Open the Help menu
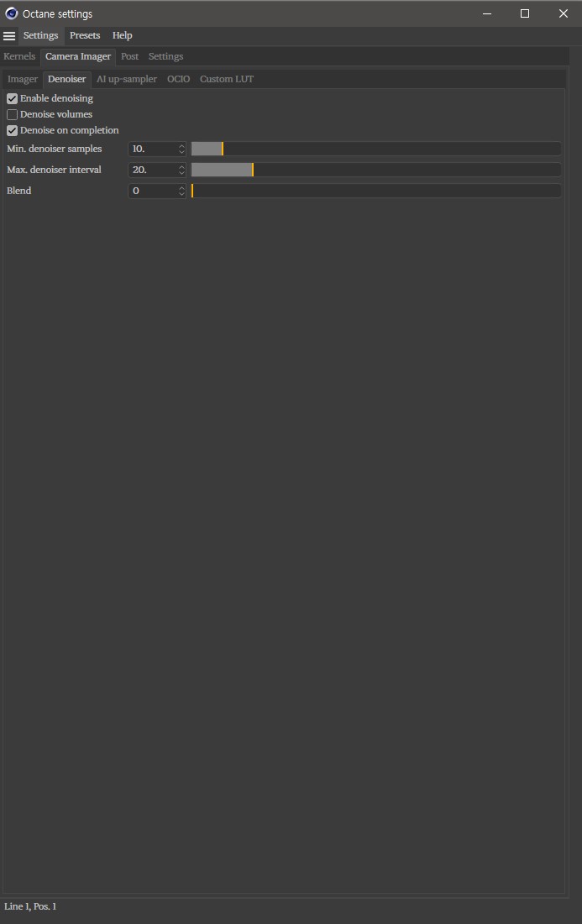Viewport: 582px width, 924px height. click(x=122, y=35)
